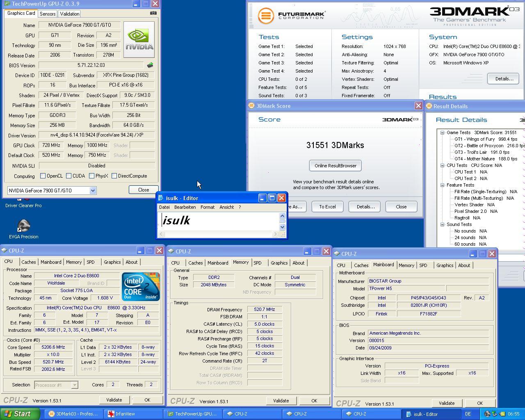This screenshot has height=420, width=525.
Task: Click the Editor horizontal scrollbar right arrow
Action: (x=275, y=234)
